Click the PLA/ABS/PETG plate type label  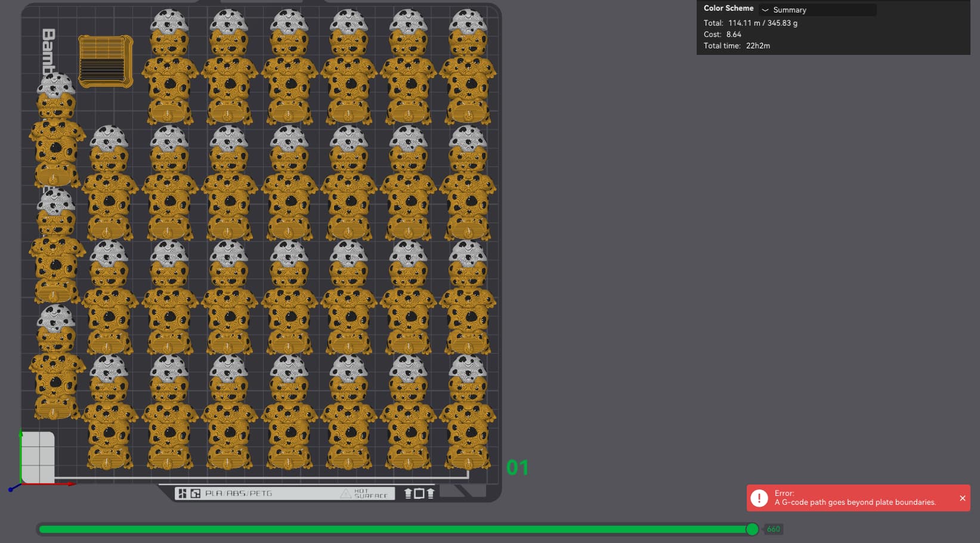(239, 493)
